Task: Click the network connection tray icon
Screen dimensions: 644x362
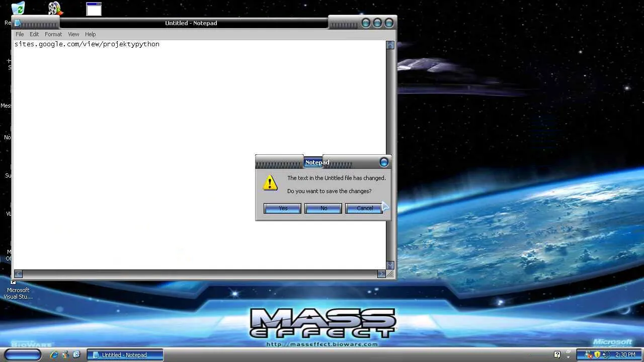Action: coord(606,355)
